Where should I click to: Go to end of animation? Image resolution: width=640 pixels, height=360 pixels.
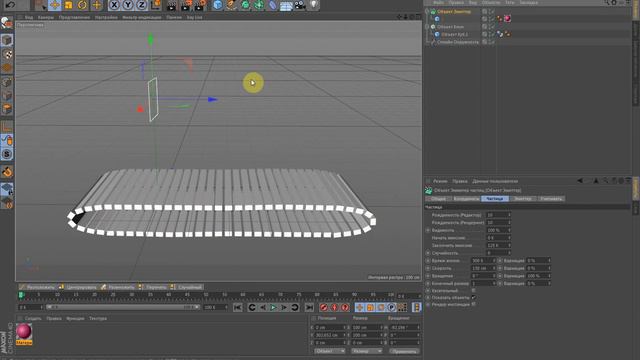(309, 307)
